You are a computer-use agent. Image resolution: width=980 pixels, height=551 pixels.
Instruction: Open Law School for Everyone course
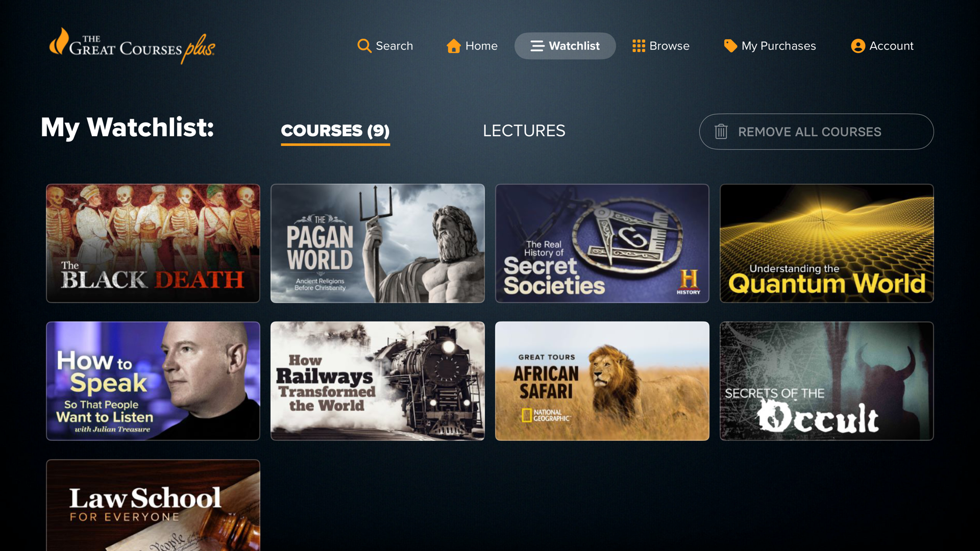pos(153,505)
